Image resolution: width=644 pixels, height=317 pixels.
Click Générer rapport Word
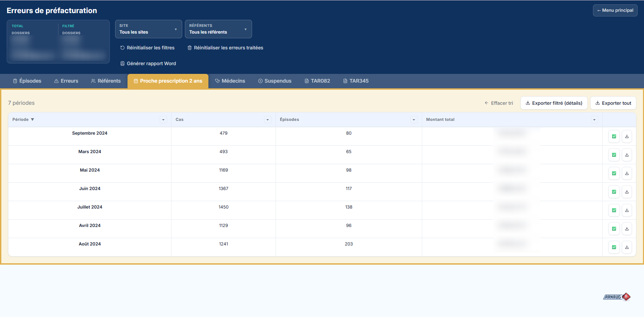click(x=148, y=63)
